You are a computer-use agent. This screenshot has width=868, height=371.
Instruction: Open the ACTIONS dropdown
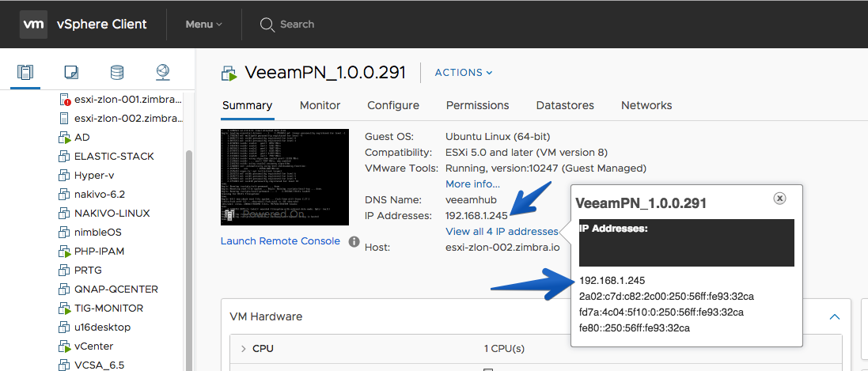point(464,73)
